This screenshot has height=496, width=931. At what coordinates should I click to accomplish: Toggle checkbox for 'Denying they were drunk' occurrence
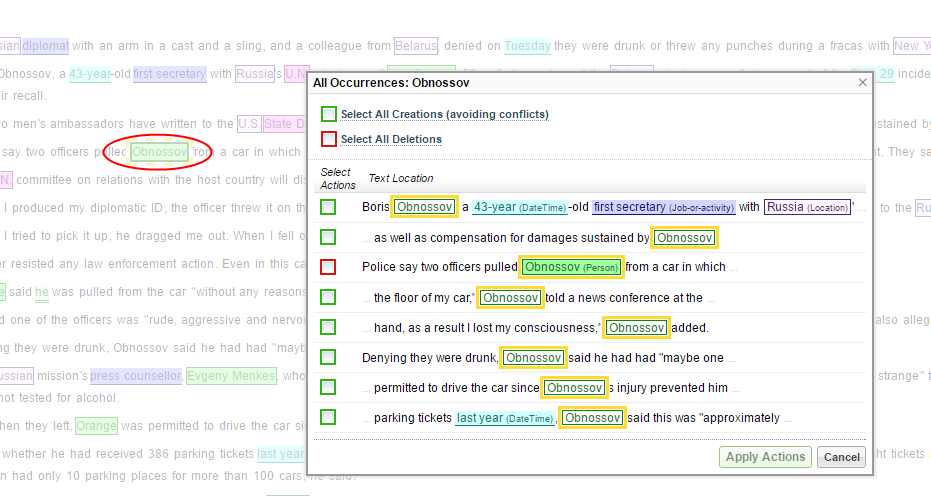coord(328,357)
